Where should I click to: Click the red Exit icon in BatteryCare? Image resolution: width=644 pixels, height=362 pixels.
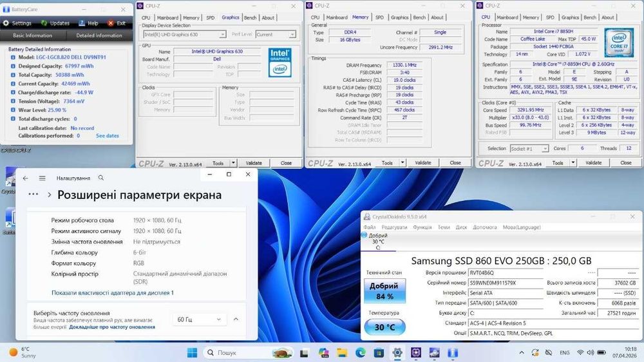click(x=111, y=23)
